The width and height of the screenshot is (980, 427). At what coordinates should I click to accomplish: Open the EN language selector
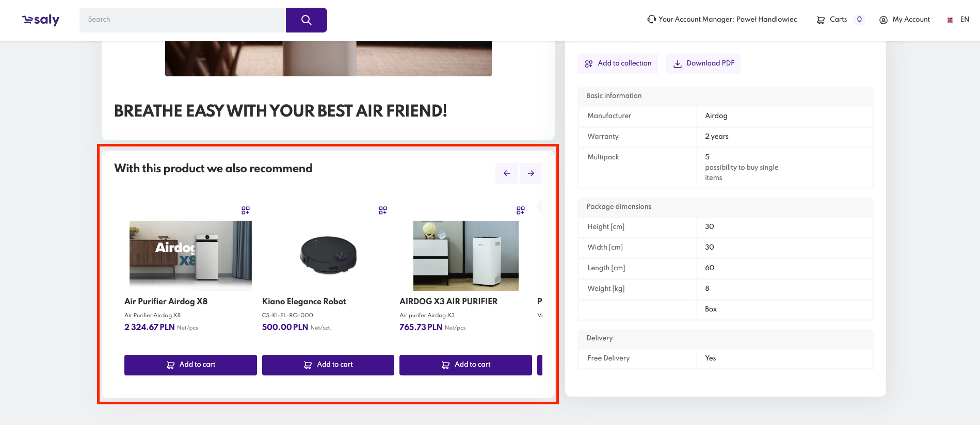[x=958, y=20]
